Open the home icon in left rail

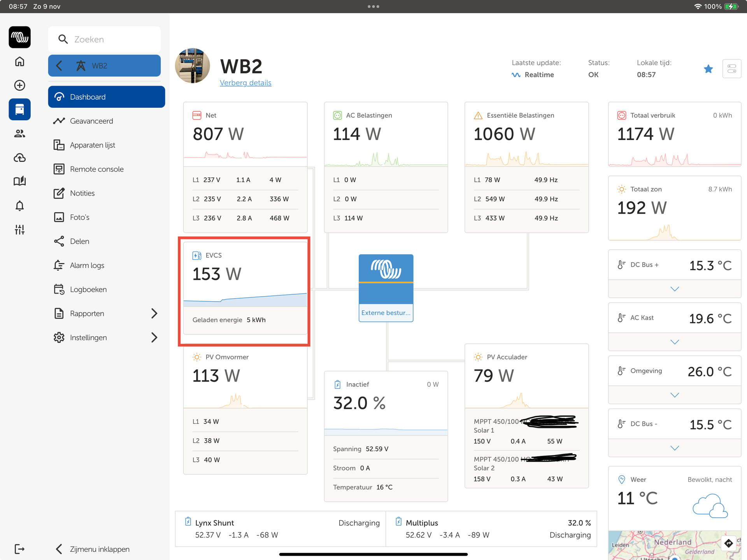[20, 61]
